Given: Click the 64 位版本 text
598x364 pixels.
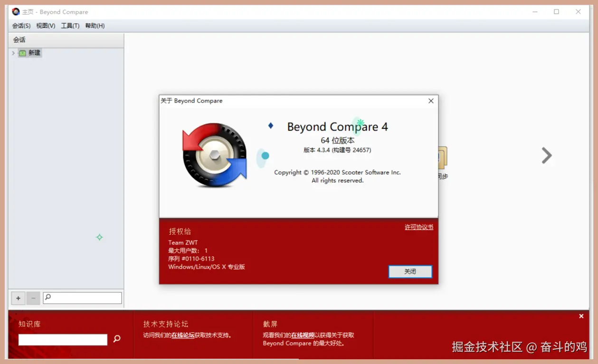Looking at the screenshot, I should [x=338, y=140].
